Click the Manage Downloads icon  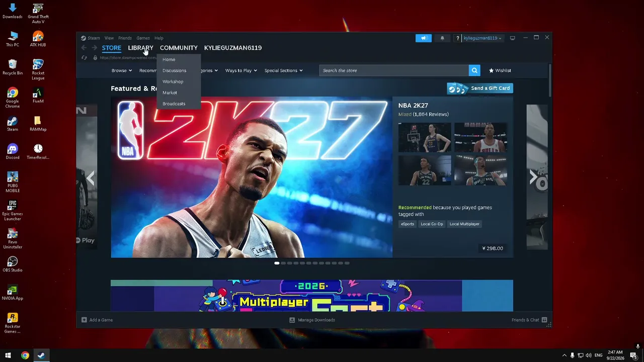pyautogui.click(x=292, y=320)
